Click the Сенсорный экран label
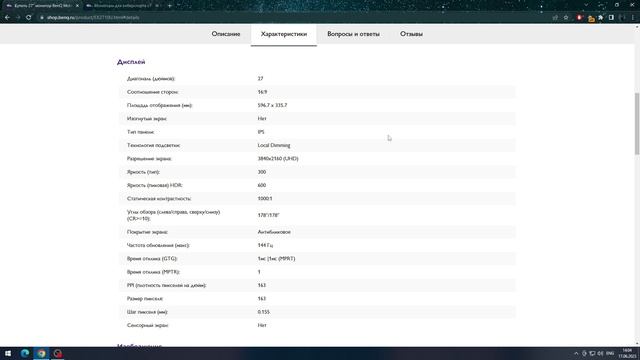This screenshot has height=360, width=640. [x=148, y=325]
